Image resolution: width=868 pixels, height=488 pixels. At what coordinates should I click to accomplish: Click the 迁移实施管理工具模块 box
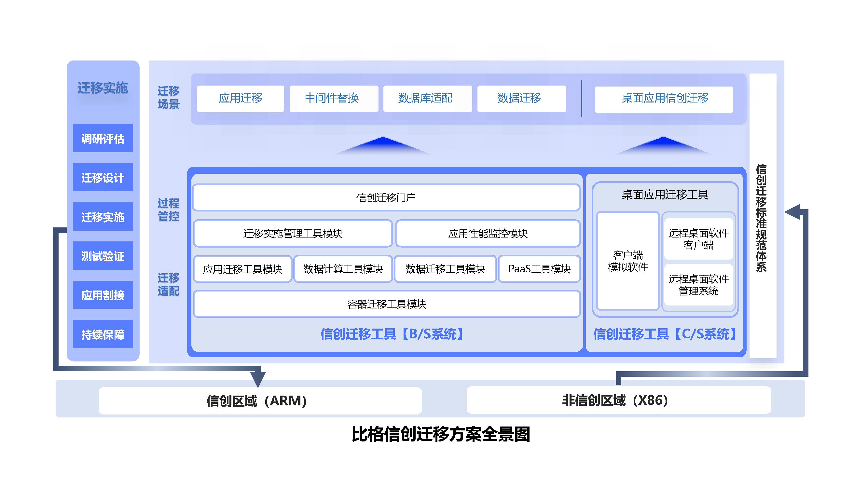point(293,233)
